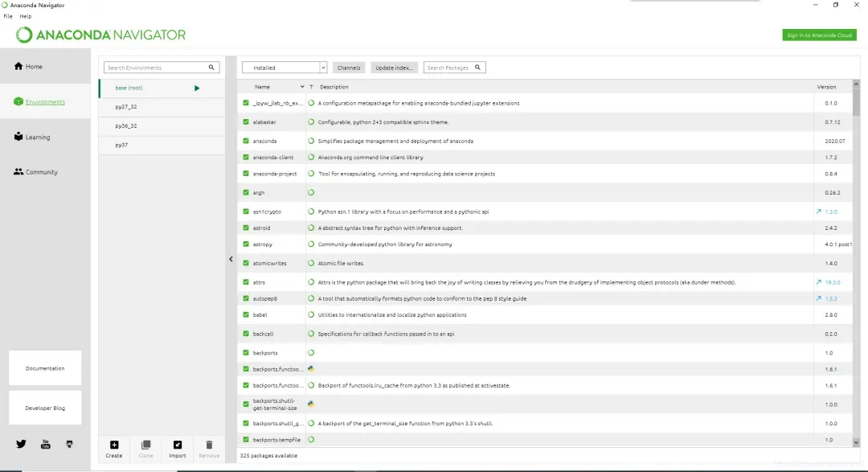Screen dimensions: 868x472
Task: Toggle the astroid package checkbox
Action: (x=246, y=228)
